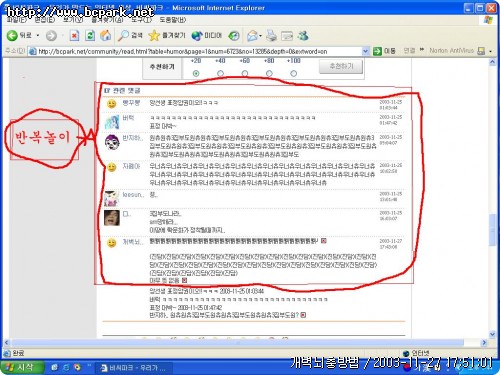This screenshot has width=500, height=375.
Task: Click the Mail envelope toolbar icon
Action: [x=252, y=36]
